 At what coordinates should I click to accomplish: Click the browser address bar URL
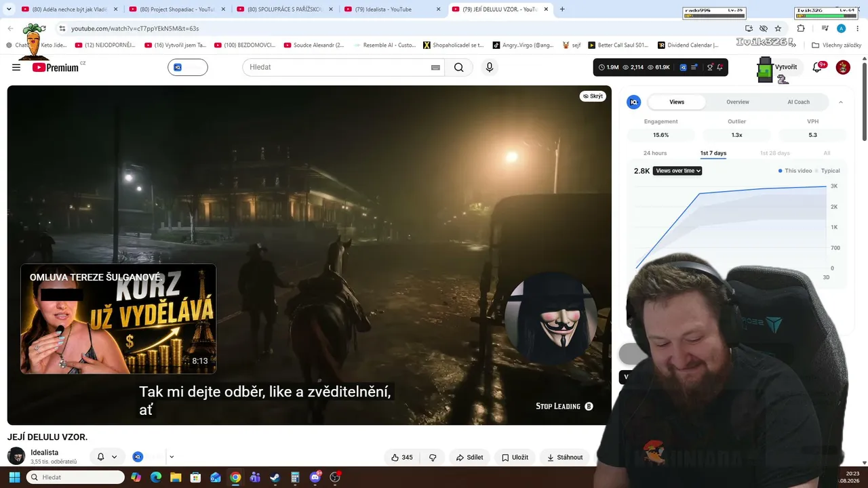[135, 28]
